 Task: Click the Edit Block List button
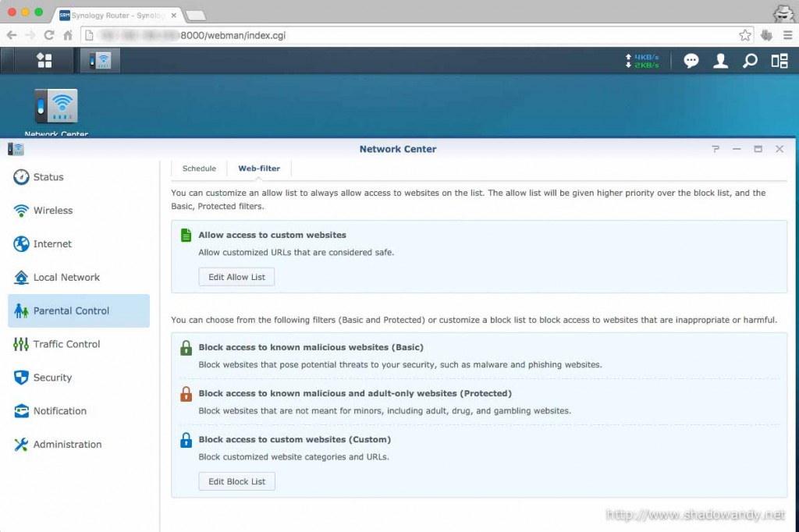coord(236,481)
